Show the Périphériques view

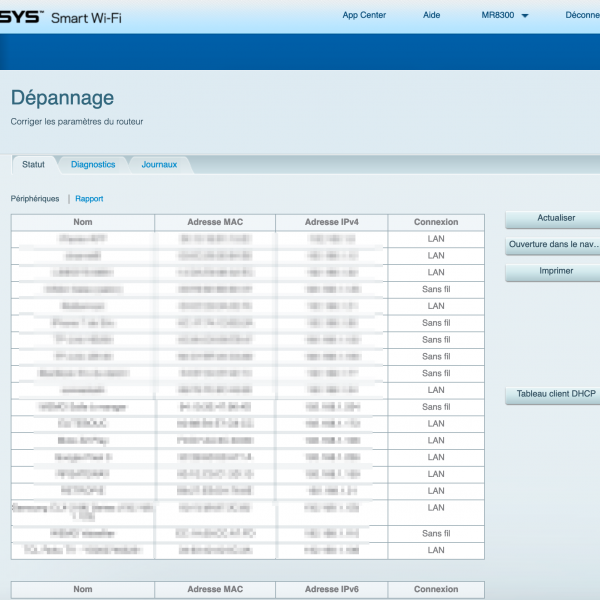click(x=35, y=199)
